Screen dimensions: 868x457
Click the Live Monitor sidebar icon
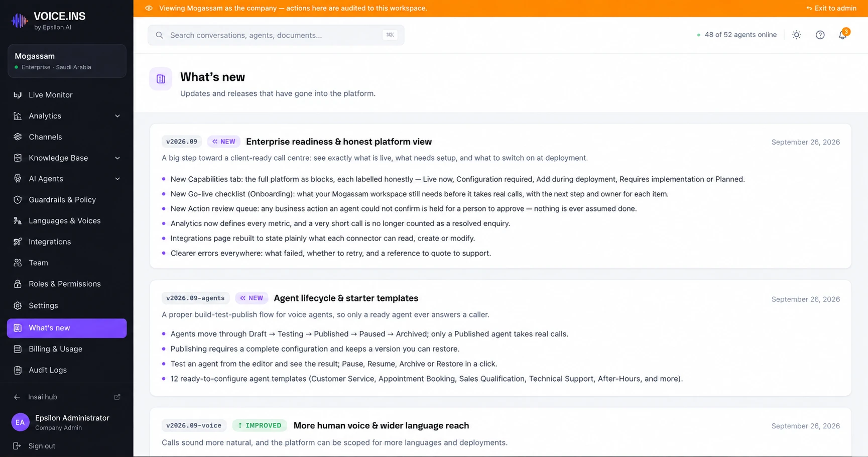coord(18,95)
